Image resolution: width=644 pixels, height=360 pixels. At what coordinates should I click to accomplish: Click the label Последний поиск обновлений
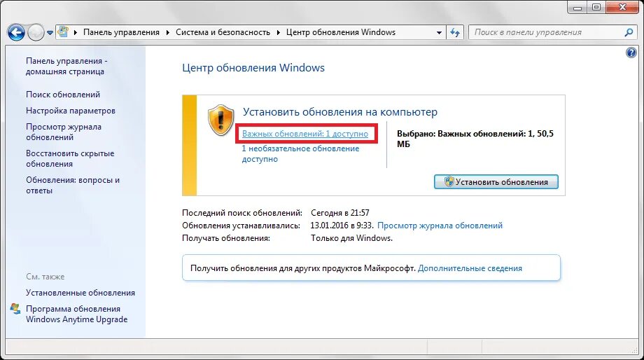click(x=242, y=213)
